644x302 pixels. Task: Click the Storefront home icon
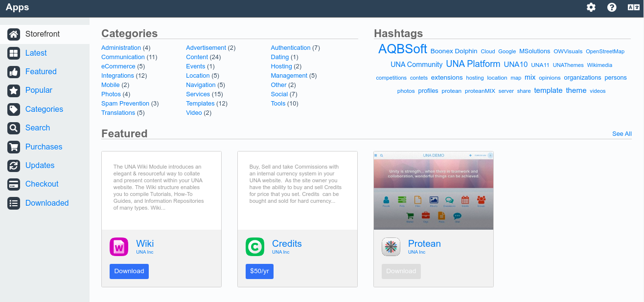14,34
